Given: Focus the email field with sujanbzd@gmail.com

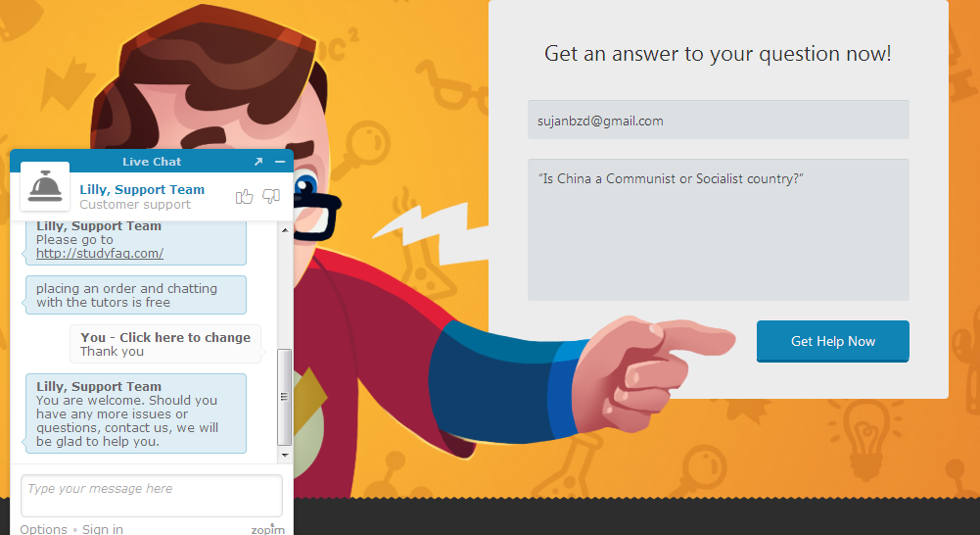Looking at the screenshot, I should tap(719, 120).
